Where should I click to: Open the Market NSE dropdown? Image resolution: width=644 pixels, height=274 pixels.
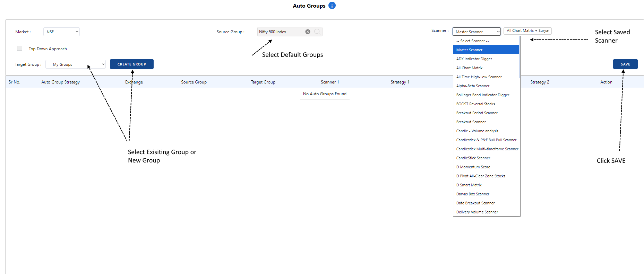[x=61, y=32]
